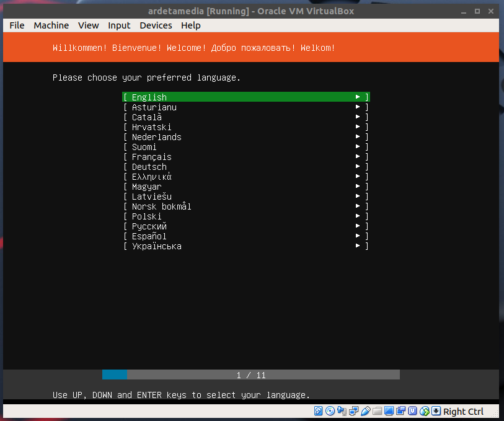Click the 1 / 11 installer progress bar
This screenshot has width=504, height=421.
251,375
